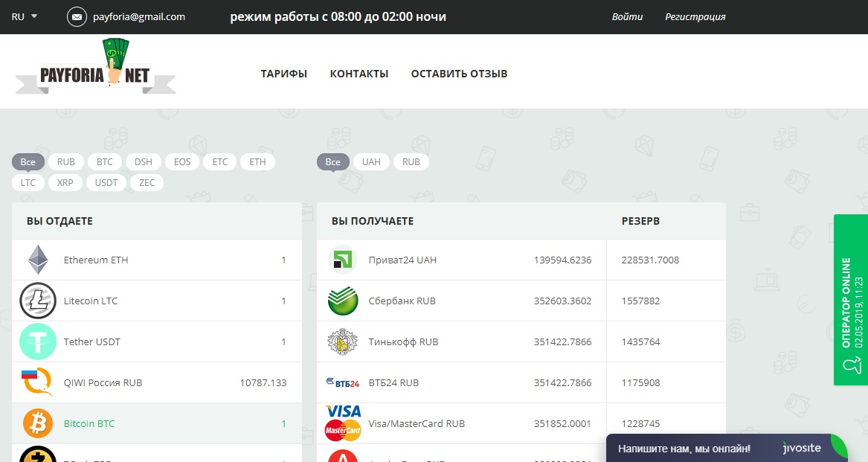This screenshot has width=868, height=462.
Task: Choose the Tether USDT icon
Action: pos(38,342)
